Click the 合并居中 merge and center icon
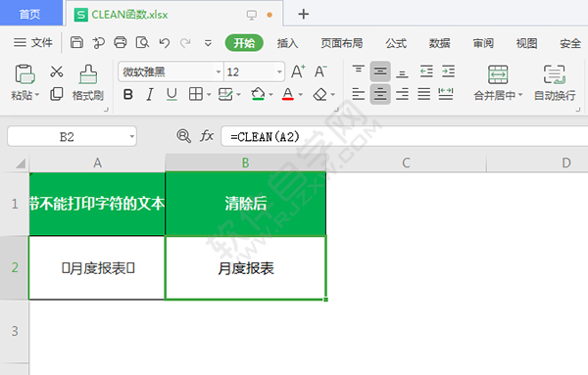The width and height of the screenshot is (588, 375). [x=498, y=75]
